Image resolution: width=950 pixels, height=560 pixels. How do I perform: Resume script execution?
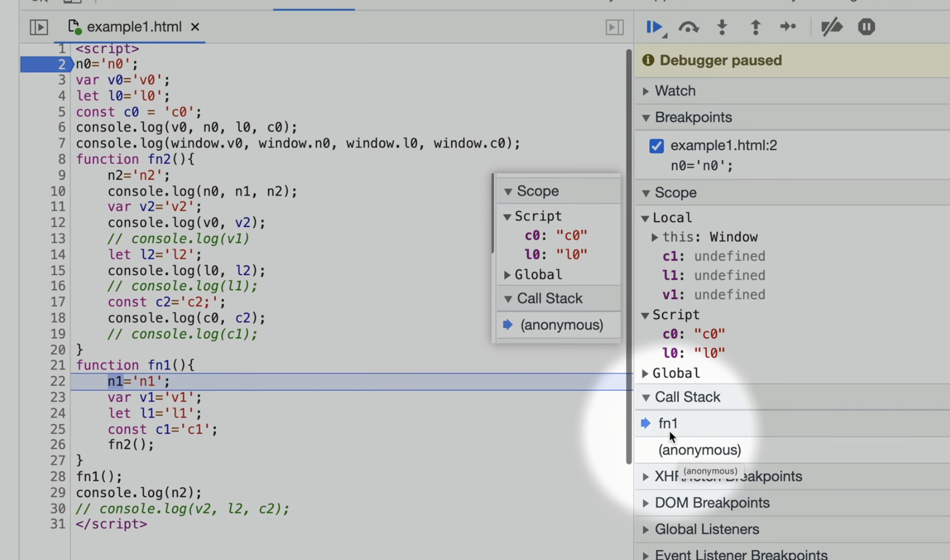(655, 27)
